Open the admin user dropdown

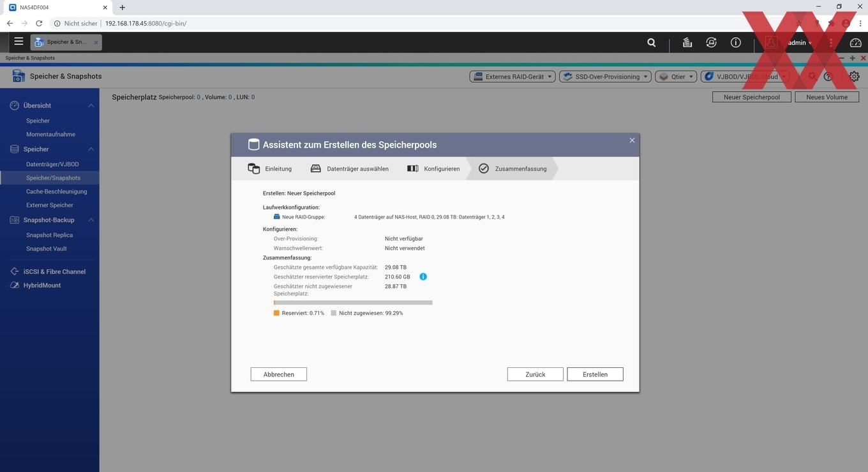click(800, 43)
